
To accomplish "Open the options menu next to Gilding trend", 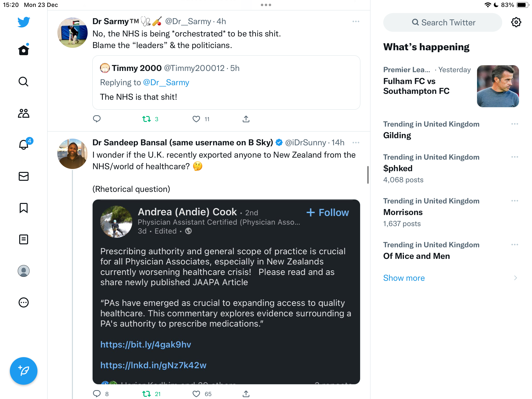I will coord(515,124).
